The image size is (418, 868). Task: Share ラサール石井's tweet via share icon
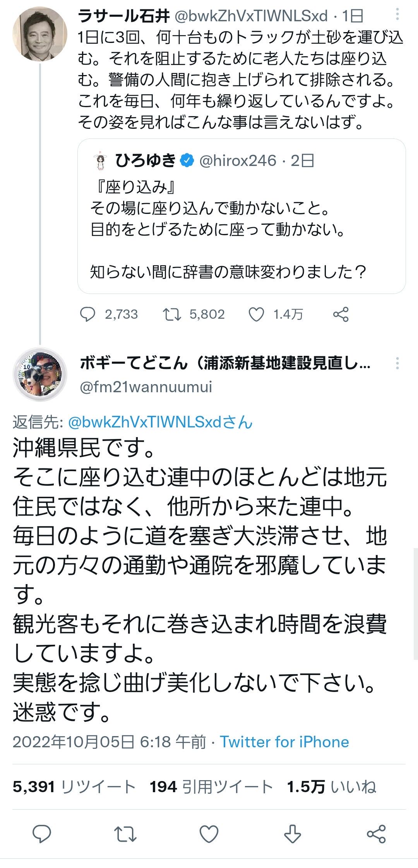[x=341, y=314]
